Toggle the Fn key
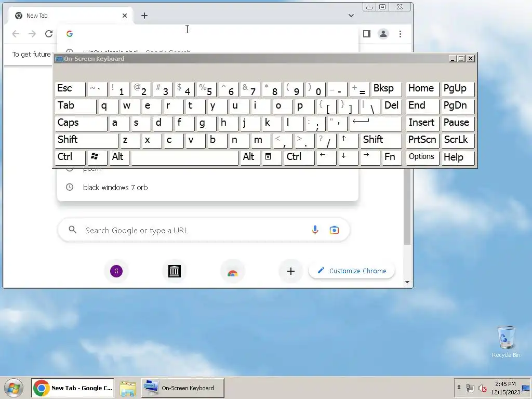 [392, 157]
